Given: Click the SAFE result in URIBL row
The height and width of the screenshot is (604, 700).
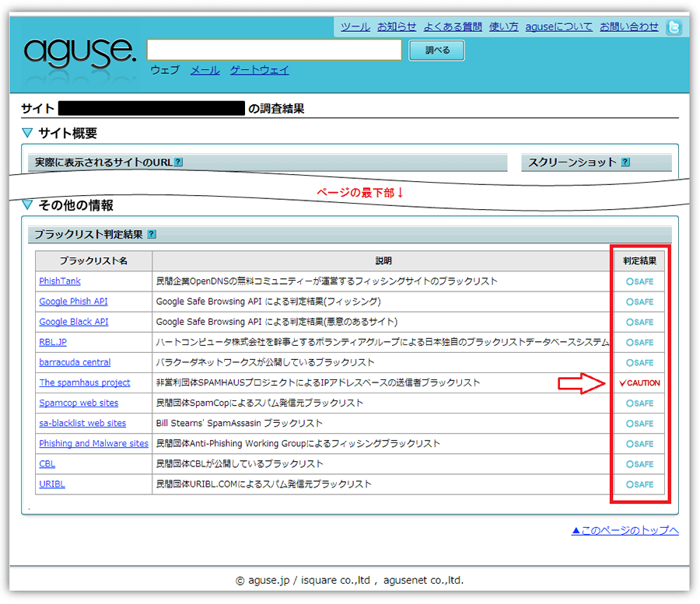Looking at the screenshot, I should (640, 484).
